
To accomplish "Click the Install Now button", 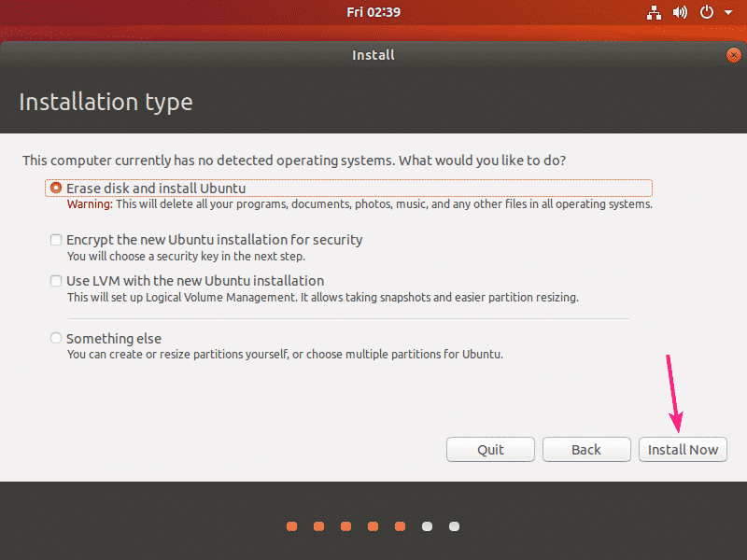I will pyautogui.click(x=683, y=449).
